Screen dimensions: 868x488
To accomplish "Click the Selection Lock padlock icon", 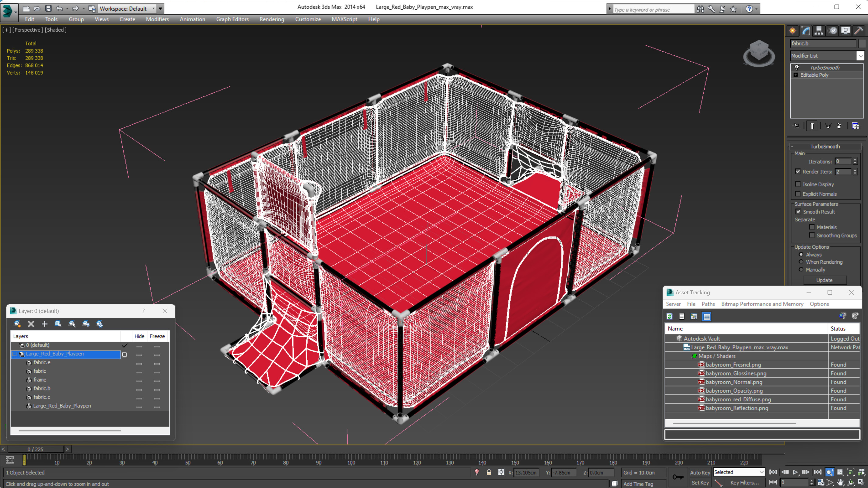I will tap(489, 472).
